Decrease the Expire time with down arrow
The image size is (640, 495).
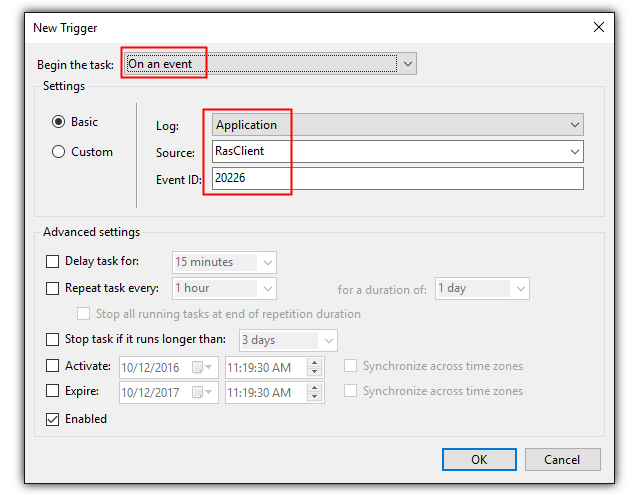(315, 397)
